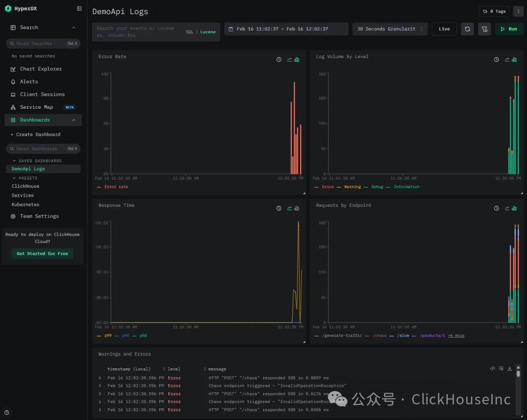Open Service Map in the sidebar
Screen dimensions: 527x420
[36, 107]
